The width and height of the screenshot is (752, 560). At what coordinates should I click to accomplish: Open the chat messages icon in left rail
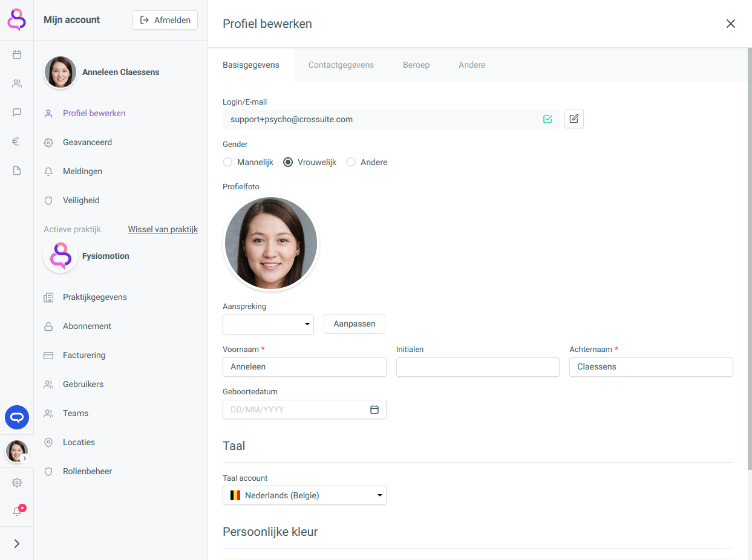(17, 112)
